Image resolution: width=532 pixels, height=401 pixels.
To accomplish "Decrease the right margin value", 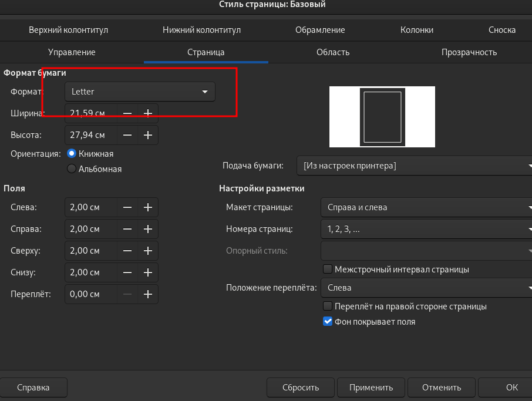I will coord(127,229).
